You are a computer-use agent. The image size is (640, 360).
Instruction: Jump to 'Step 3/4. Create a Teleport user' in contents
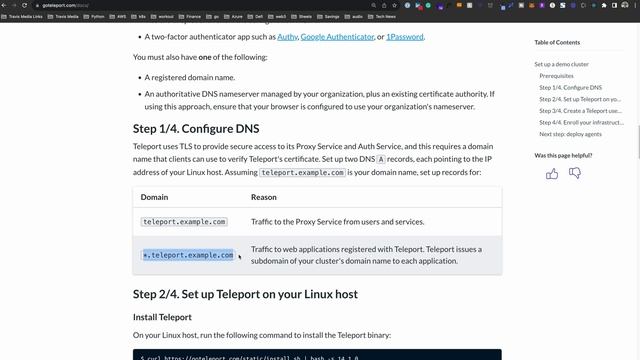[580, 111]
